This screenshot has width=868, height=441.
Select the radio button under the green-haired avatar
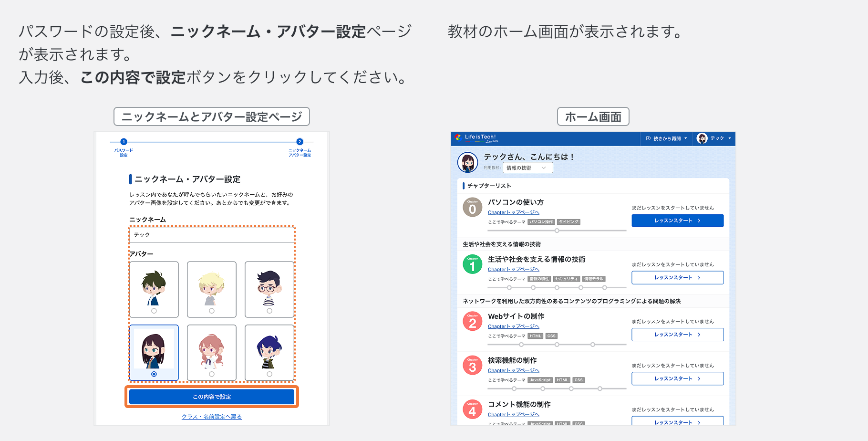click(154, 310)
